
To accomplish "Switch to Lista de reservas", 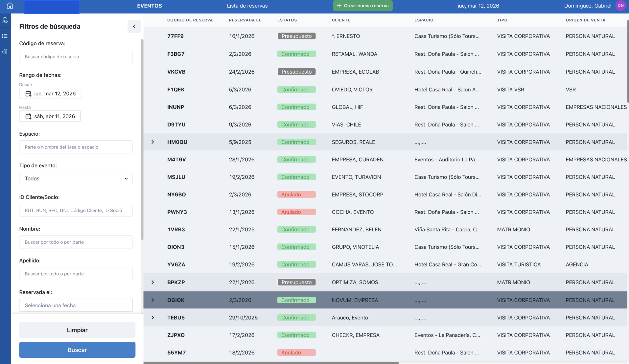I will tap(247, 6).
